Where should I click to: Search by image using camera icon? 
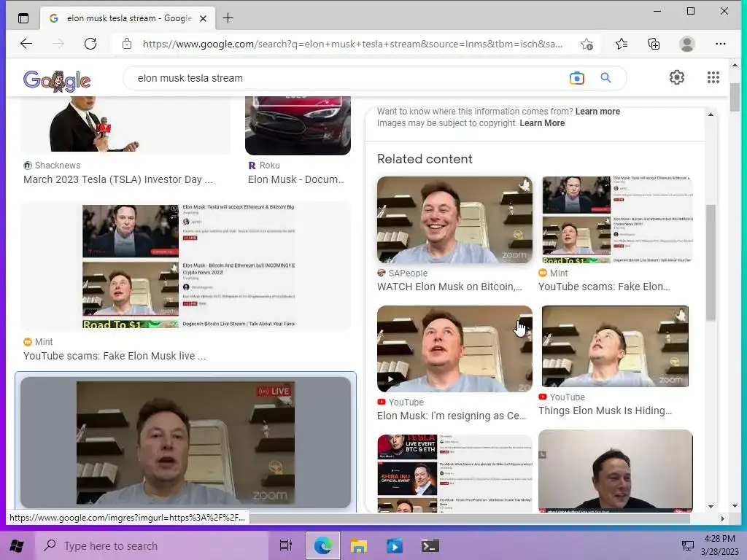[x=576, y=78]
